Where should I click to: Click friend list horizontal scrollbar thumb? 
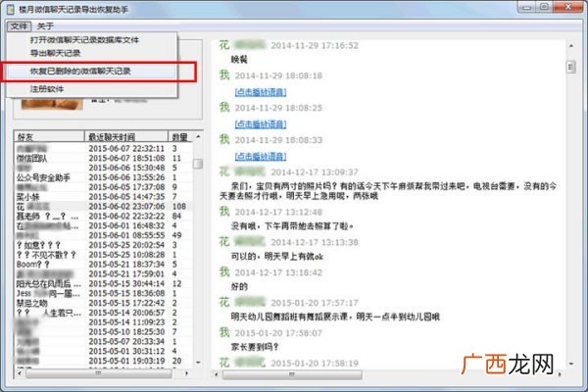click(99, 373)
